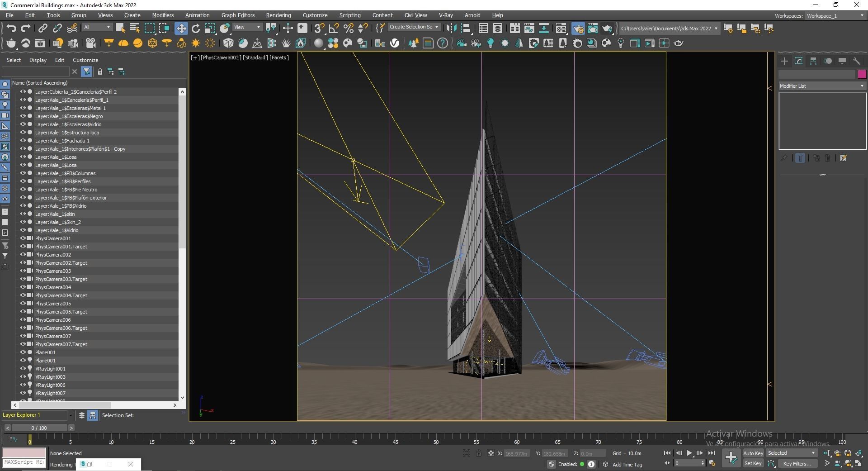Open the Selected key filter dropdown
This screenshot has width=868, height=471.
pyautogui.click(x=792, y=453)
